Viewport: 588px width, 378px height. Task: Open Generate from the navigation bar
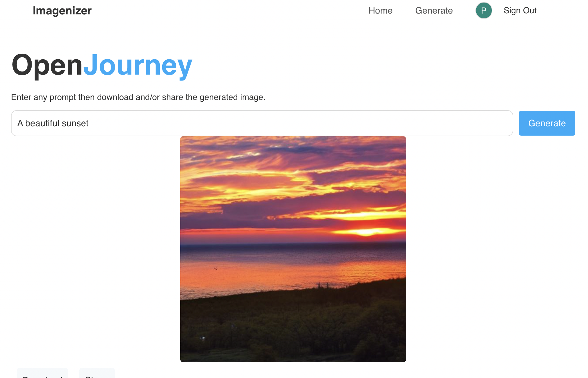pos(434,10)
